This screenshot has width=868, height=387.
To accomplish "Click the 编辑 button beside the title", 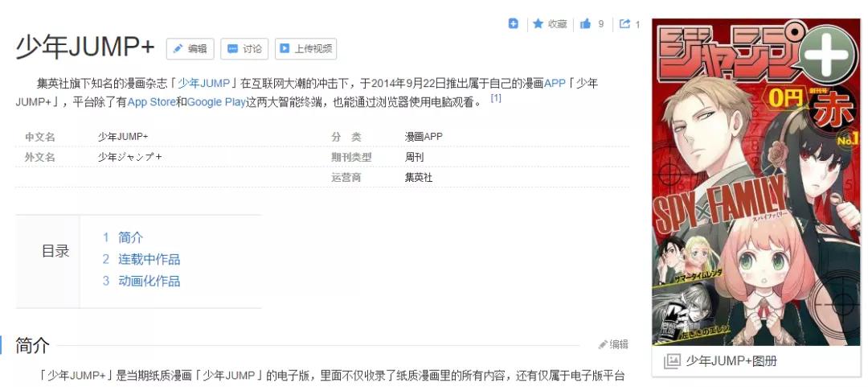I will coord(190,49).
